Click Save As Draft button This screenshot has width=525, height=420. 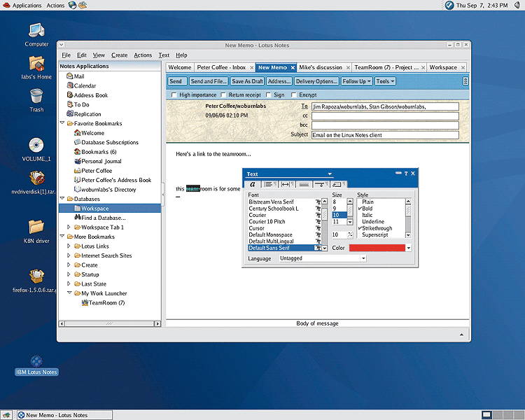click(247, 81)
